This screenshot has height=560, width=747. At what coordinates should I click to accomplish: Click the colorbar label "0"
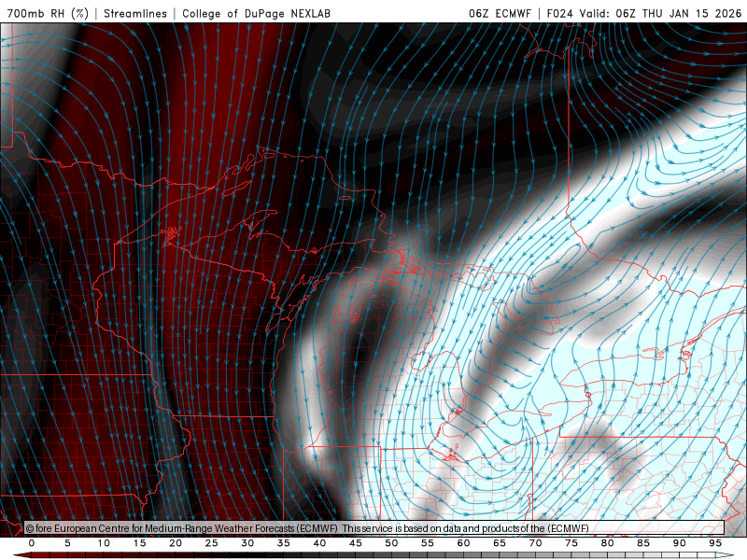pyautogui.click(x=32, y=543)
